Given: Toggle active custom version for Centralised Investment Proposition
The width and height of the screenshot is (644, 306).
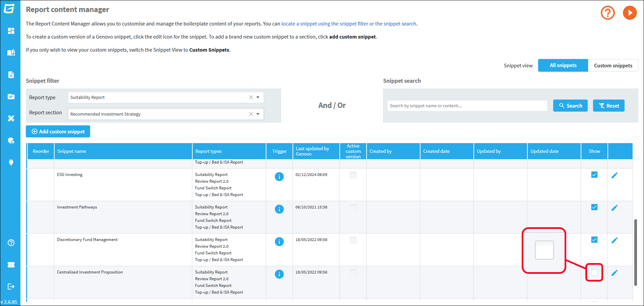Looking at the screenshot, I should [353, 272].
